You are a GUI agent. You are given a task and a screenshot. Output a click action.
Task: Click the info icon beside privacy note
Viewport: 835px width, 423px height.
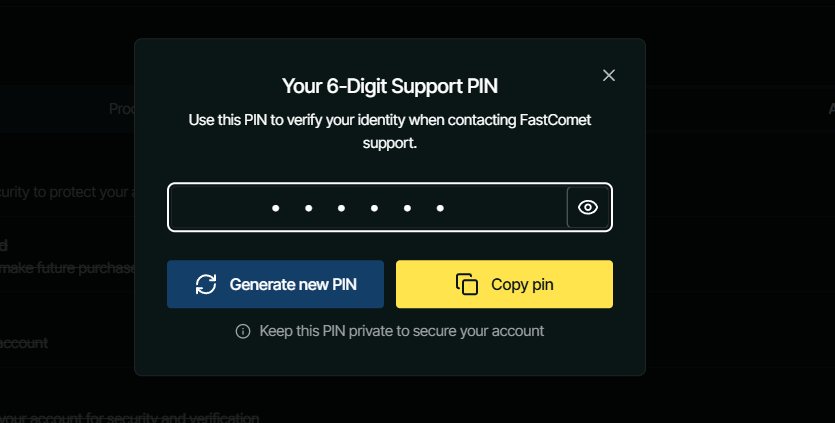coord(243,331)
